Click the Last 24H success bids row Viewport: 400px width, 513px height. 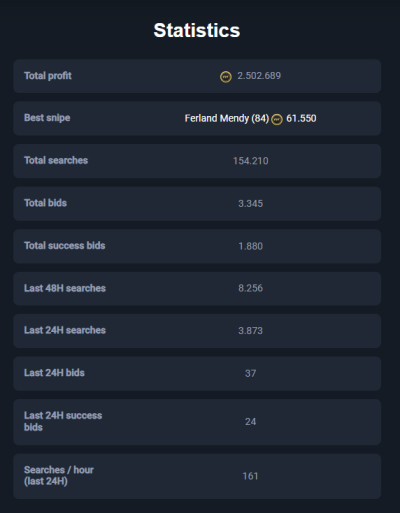click(197, 422)
